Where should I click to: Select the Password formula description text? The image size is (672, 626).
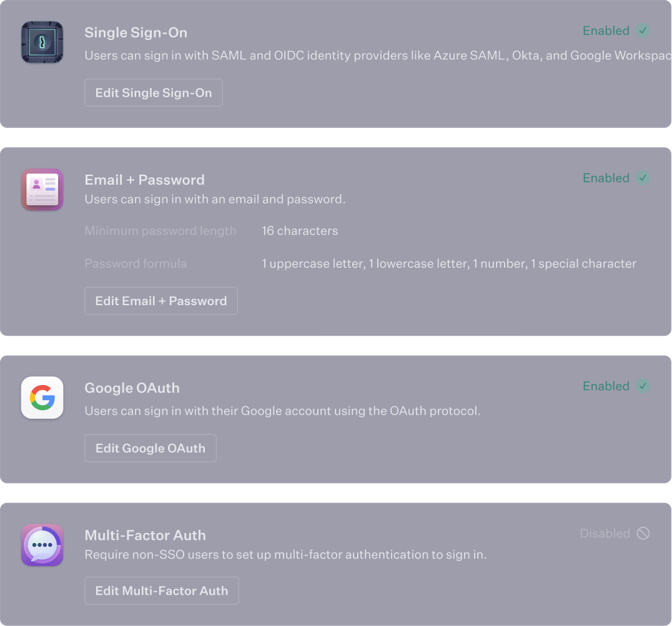click(x=449, y=263)
